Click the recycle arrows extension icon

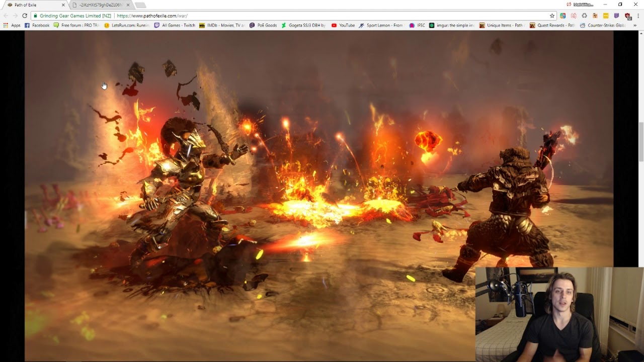(584, 16)
